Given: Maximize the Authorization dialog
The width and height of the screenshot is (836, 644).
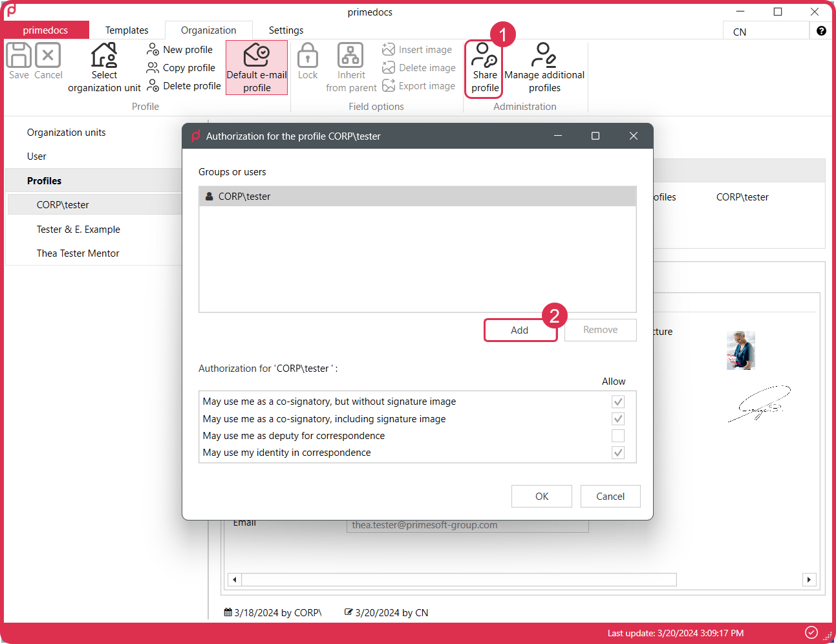Looking at the screenshot, I should [595, 136].
